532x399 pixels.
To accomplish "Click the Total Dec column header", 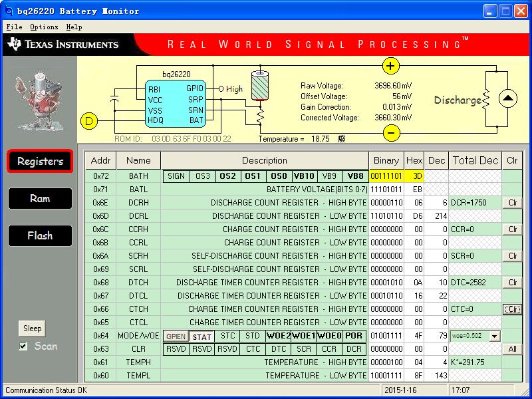I will (475, 160).
